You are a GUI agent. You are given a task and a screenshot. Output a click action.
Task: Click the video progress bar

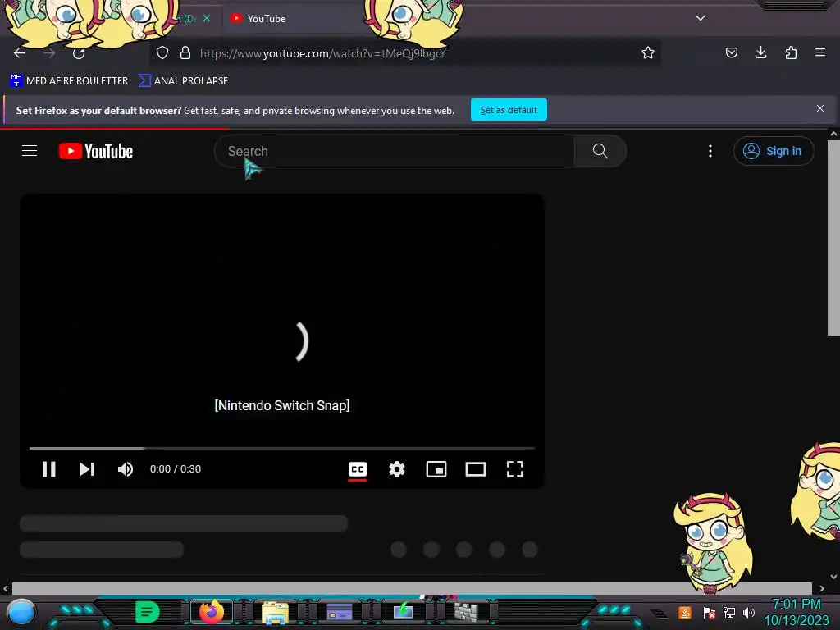pyautogui.click(x=282, y=448)
